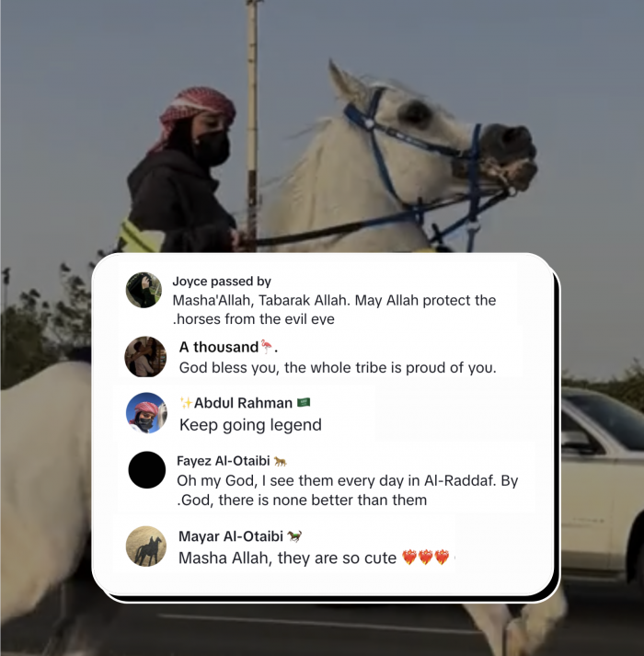The image size is (644, 656).
Task: Click the Keep going legend comment text
Action: pos(250,425)
